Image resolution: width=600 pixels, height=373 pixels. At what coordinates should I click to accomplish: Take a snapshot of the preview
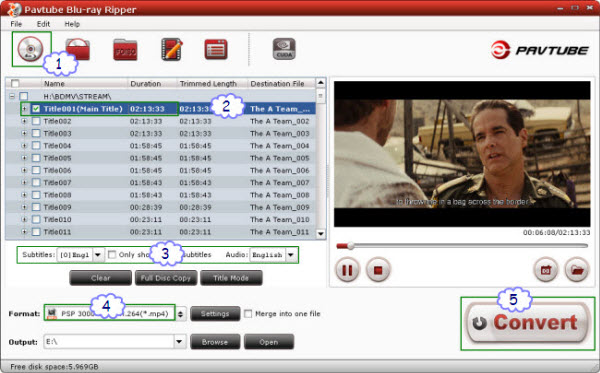point(546,270)
